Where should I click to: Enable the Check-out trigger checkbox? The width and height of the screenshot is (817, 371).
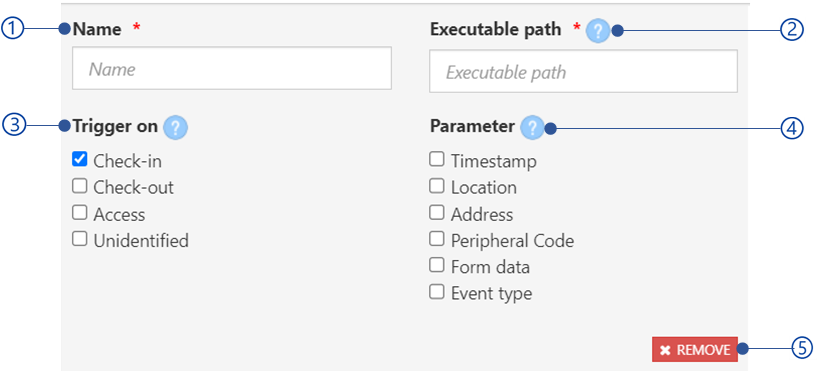point(79,186)
